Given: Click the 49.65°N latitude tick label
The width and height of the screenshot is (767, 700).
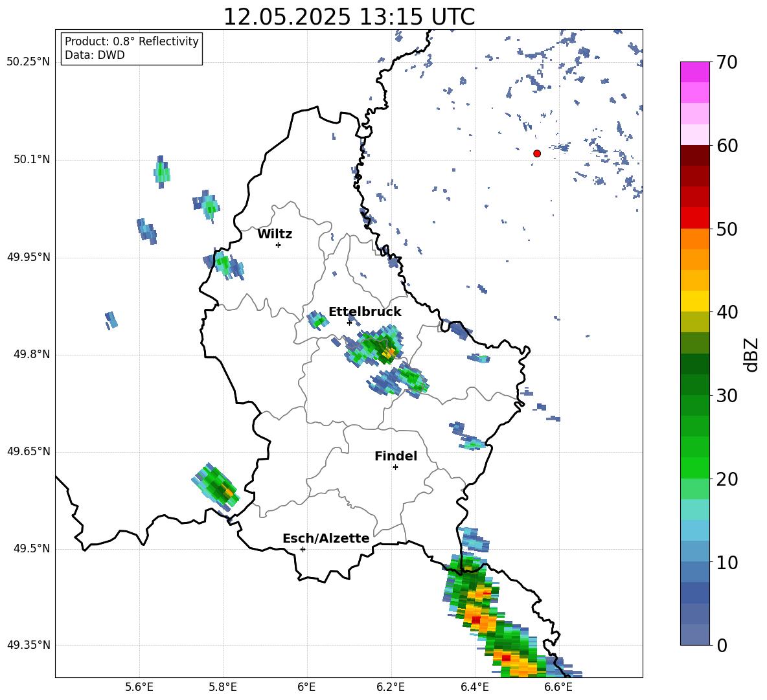Looking at the screenshot, I should pyautogui.click(x=29, y=451).
